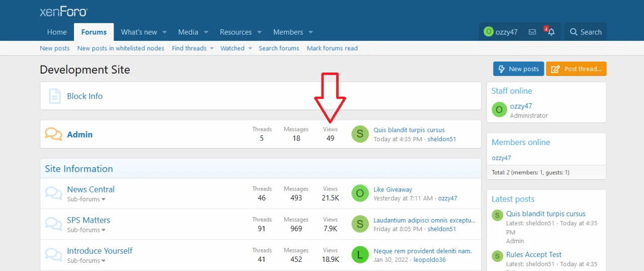The image size is (644, 271).
Task: Open the Resources navigation tab
Action: [235, 32]
